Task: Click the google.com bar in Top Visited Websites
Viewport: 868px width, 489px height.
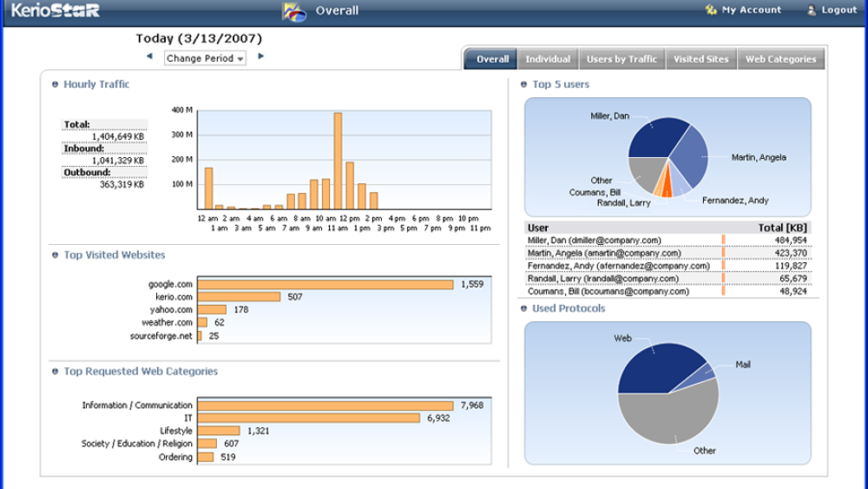Action: coord(325,284)
